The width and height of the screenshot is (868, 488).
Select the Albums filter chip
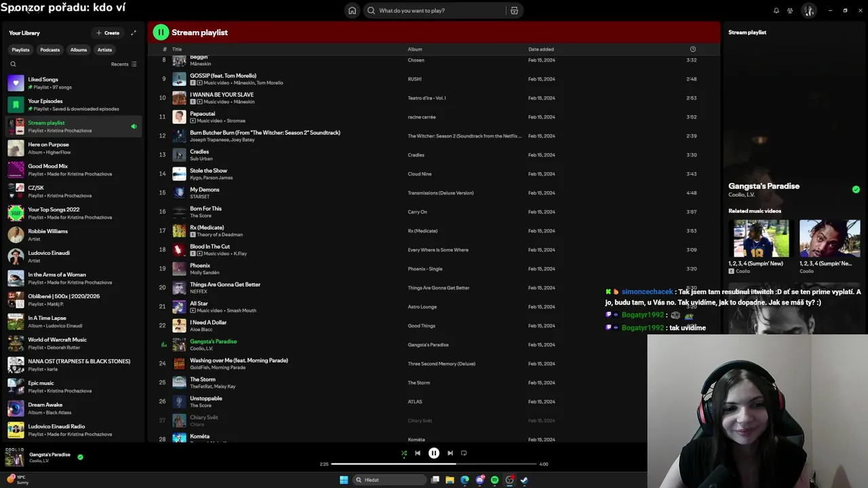click(79, 49)
